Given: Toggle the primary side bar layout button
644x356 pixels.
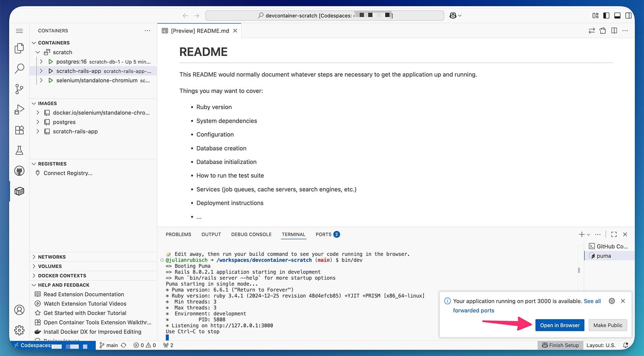Looking at the screenshot, I should 606,16.
